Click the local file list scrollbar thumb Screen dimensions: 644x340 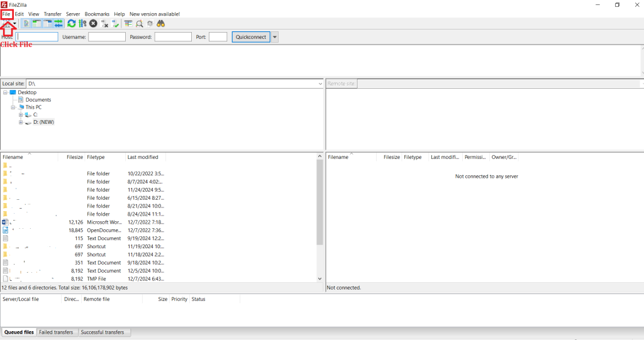pos(320,202)
